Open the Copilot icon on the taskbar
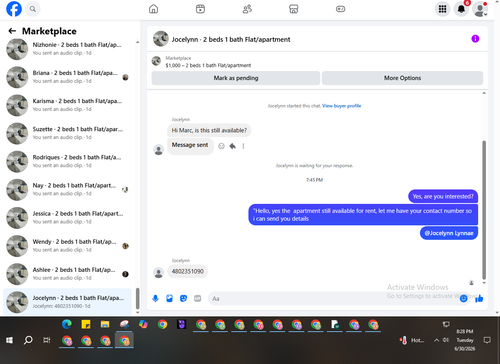The height and width of the screenshot is (364, 500). (143, 324)
